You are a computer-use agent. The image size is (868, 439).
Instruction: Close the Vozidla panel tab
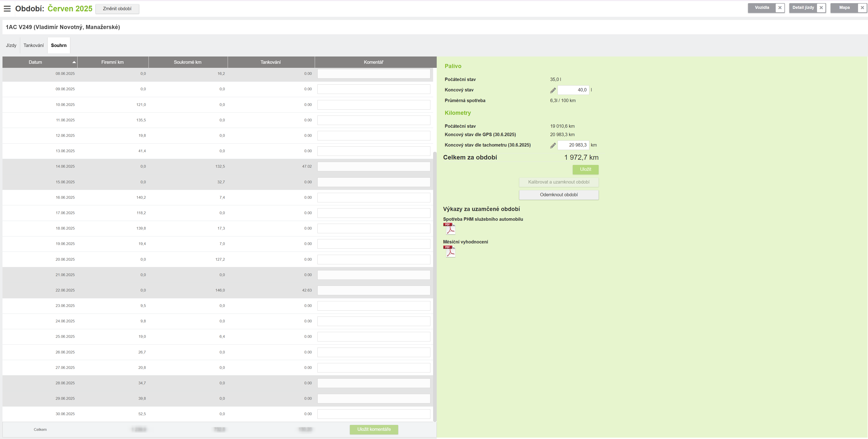click(x=780, y=8)
